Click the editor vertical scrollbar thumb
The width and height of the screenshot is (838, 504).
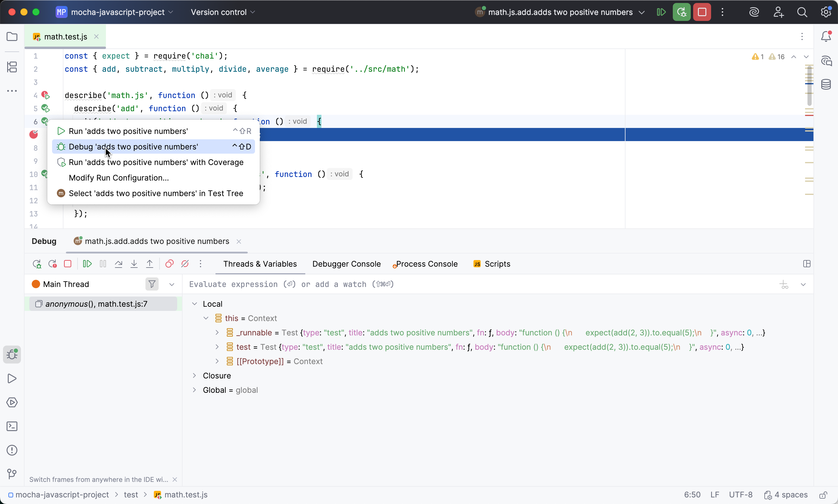pos(809,85)
